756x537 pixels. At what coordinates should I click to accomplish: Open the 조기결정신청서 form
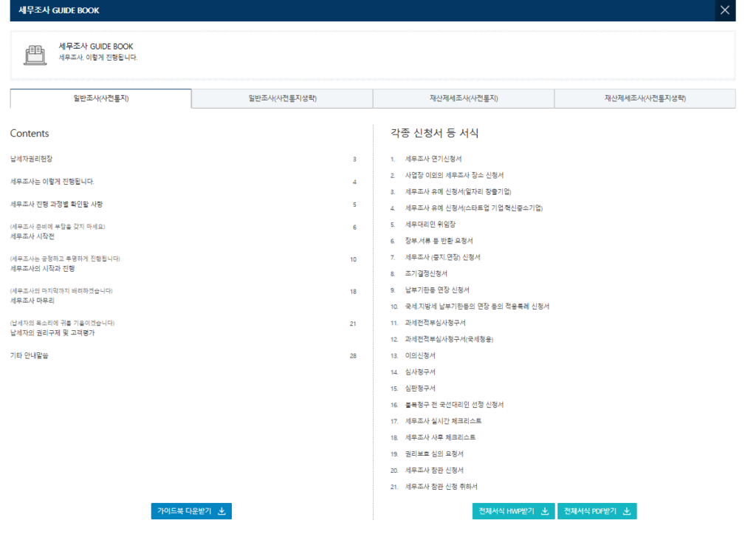(426, 273)
